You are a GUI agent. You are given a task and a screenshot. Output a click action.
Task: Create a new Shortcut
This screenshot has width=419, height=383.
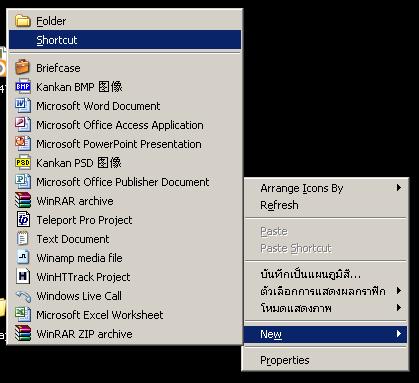pos(125,40)
